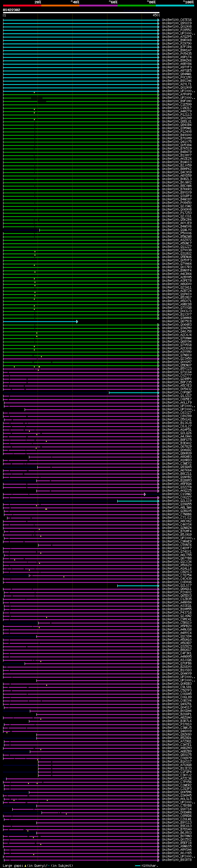Click label UniRef100_Q01909
Image resolution: width=197 pixels, height=868 pixels.
177,88
